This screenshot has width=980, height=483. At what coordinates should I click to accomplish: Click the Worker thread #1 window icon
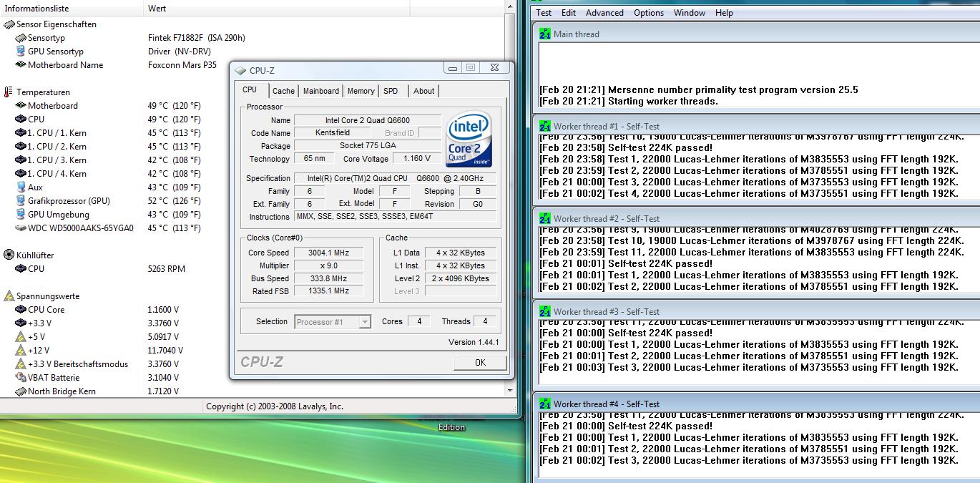[544, 126]
